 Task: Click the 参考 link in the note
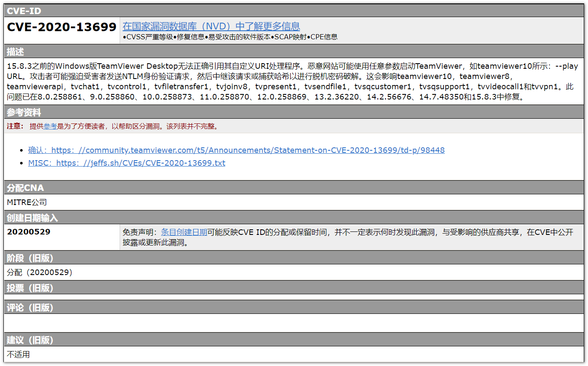tap(50, 126)
